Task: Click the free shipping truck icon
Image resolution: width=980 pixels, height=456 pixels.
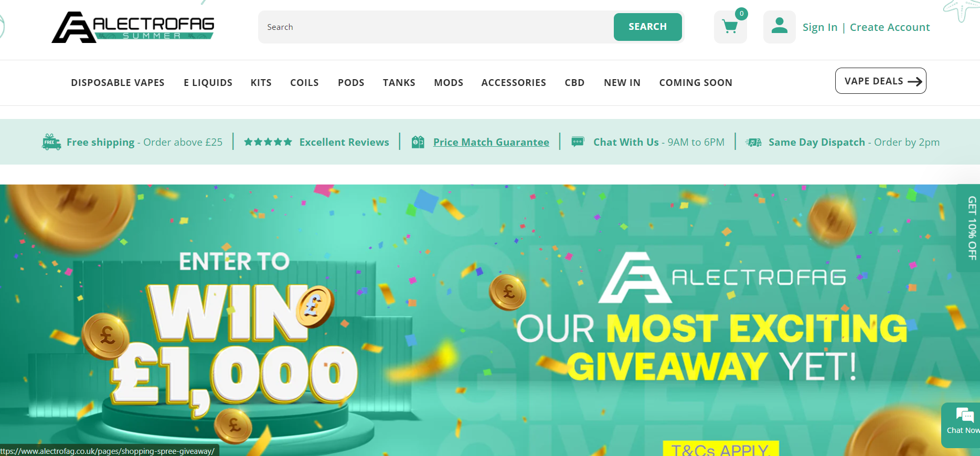Action: [51, 142]
